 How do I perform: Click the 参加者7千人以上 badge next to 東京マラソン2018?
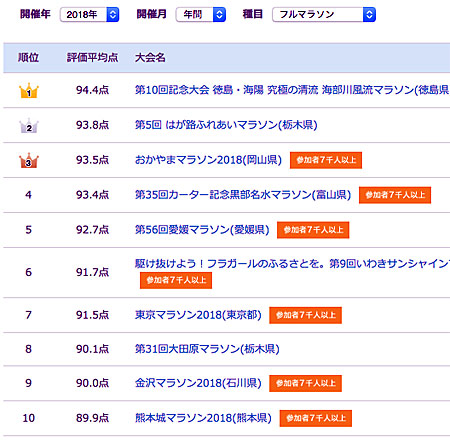305,315
